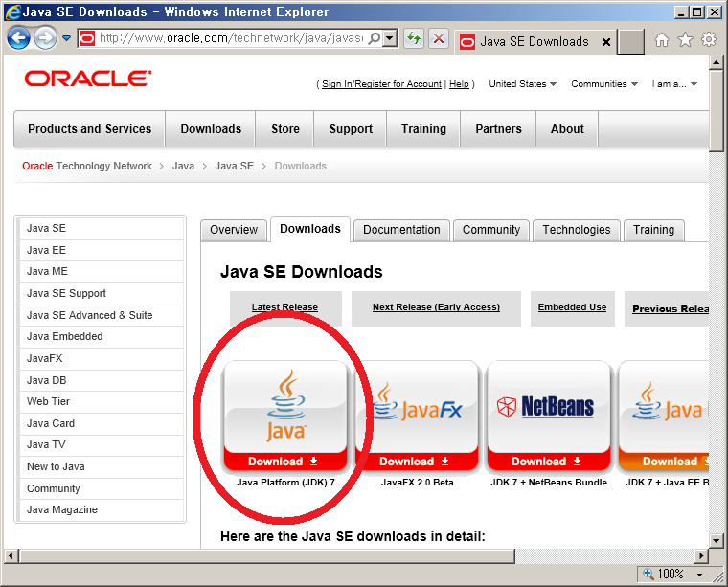The height and width of the screenshot is (587, 728).
Task: Open the Help link in header
Action: [x=459, y=84]
